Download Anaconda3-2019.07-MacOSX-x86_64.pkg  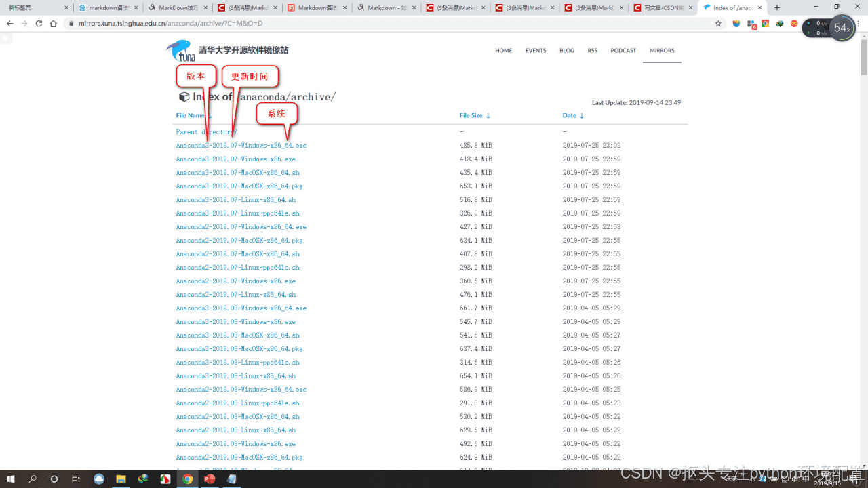point(239,186)
